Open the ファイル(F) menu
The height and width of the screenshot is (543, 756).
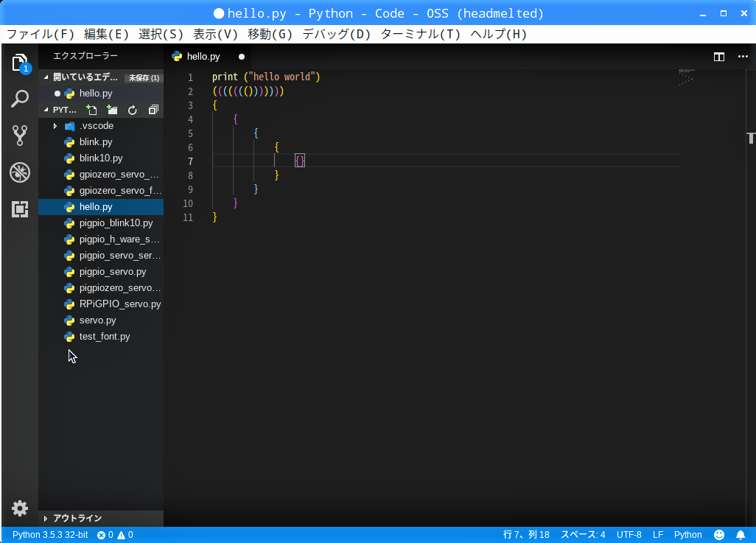pos(41,34)
